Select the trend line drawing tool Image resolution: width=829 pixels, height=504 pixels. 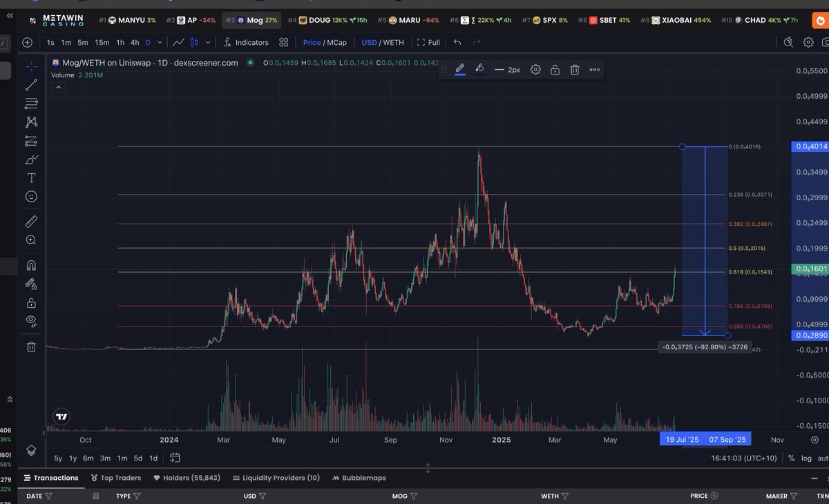click(31, 85)
